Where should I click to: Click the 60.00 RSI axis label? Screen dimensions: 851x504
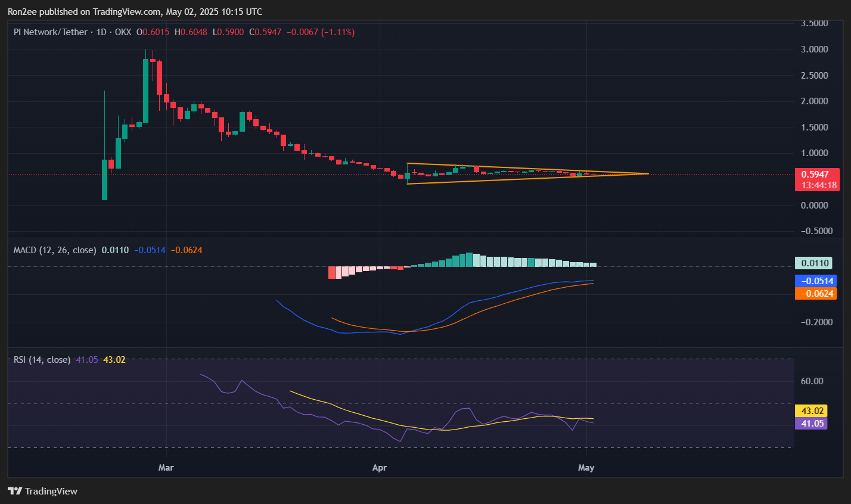(x=812, y=381)
